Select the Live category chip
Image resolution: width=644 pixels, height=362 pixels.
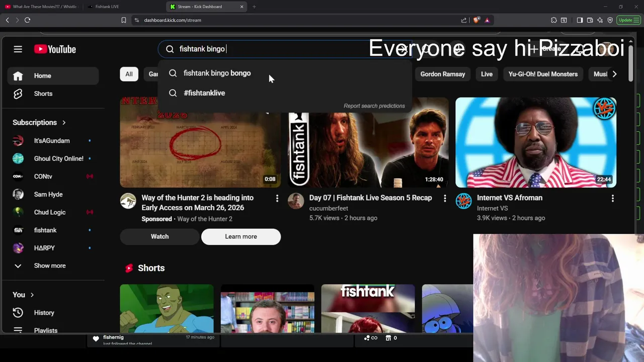point(487,74)
